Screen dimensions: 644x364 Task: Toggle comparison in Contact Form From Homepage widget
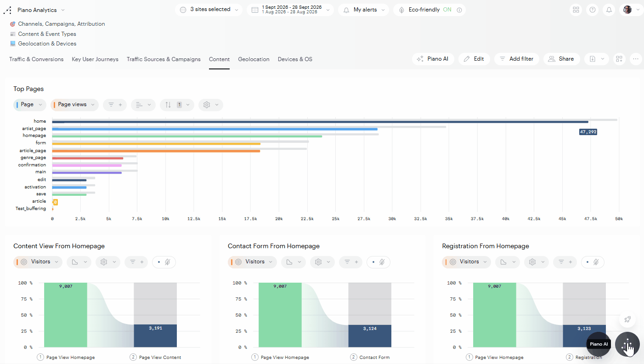point(378,262)
